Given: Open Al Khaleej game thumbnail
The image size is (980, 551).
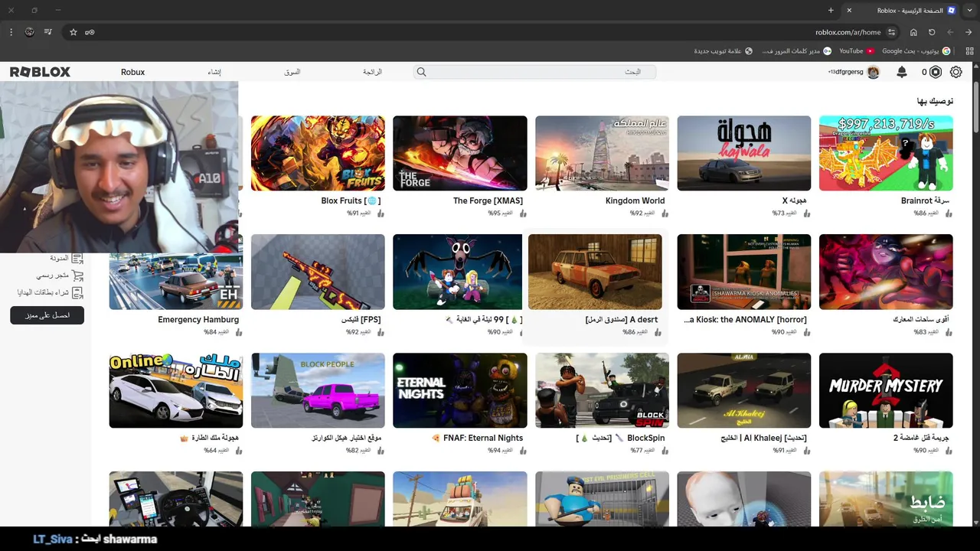Looking at the screenshot, I should (743, 390).
